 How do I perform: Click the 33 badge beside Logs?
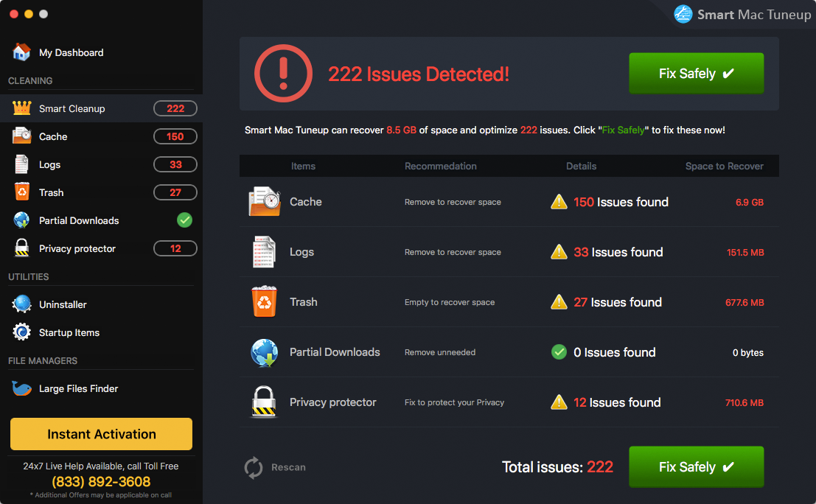pos(175,164)
